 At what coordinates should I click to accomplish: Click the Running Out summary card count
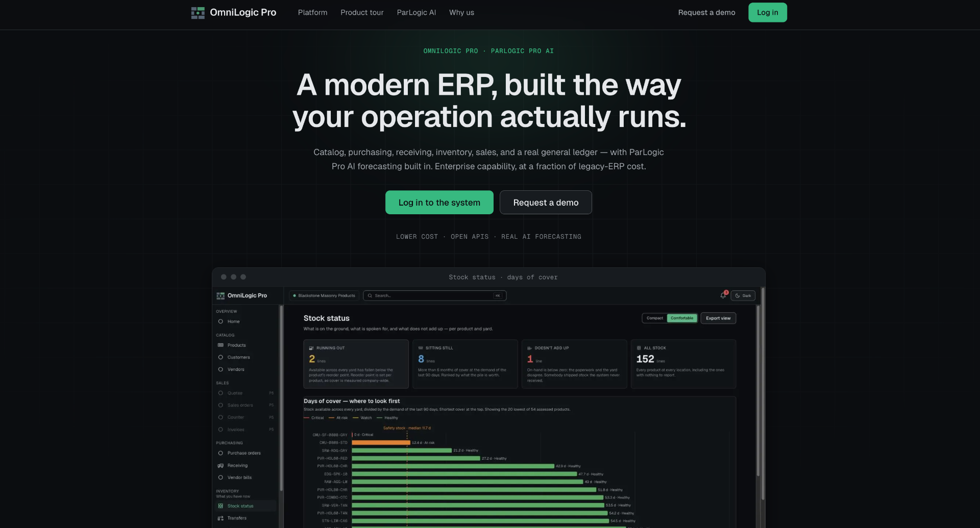(x=312, y=359)
